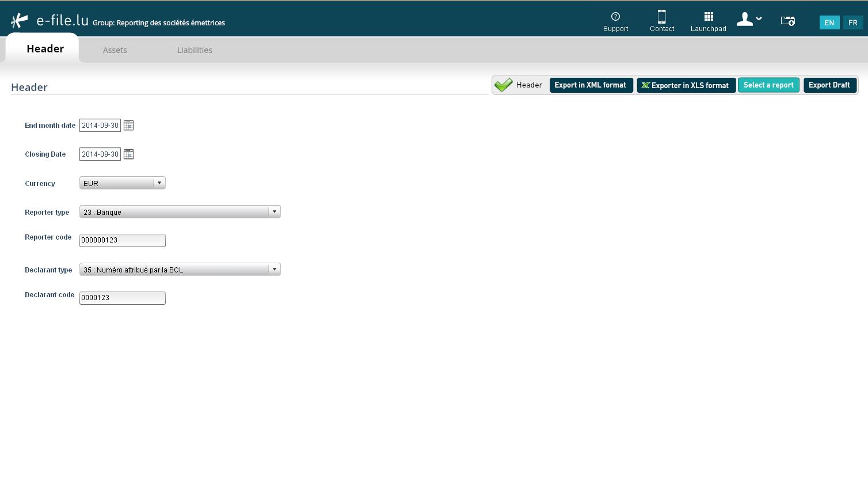The height and width of the screenshot is (485, 868).
Task: Click the Header section heading
Action: [29, 87]
